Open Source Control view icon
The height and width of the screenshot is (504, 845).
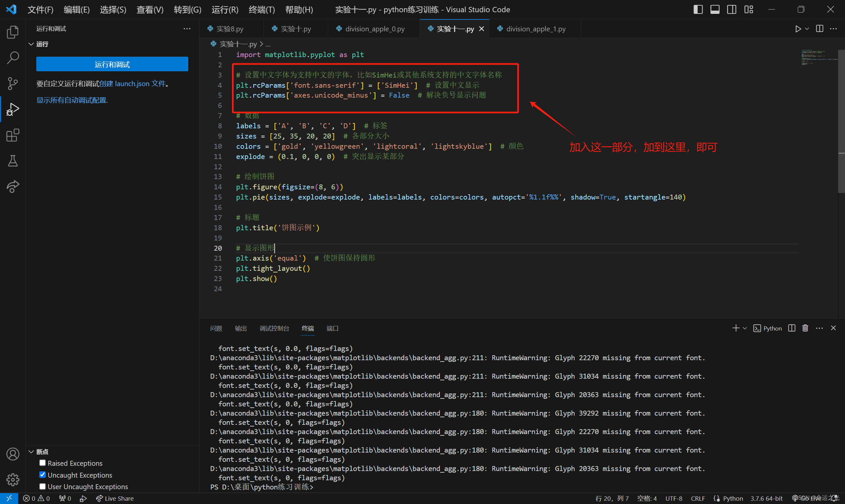13,83
